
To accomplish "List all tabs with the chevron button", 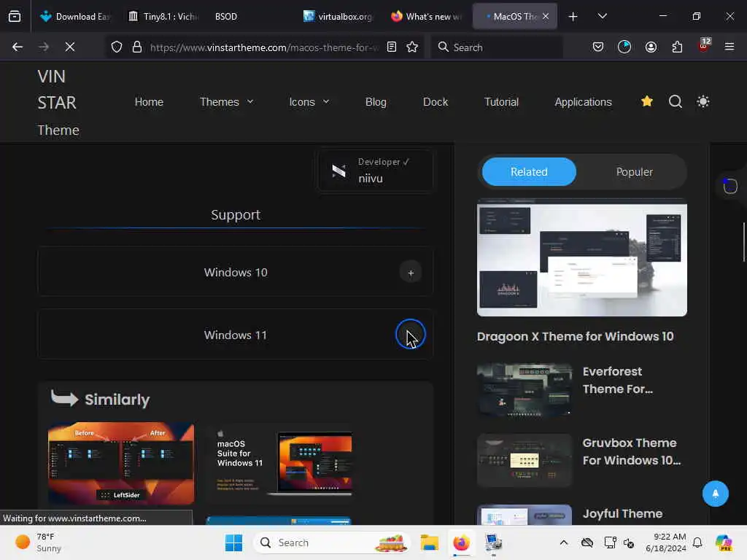I will coord(603,16).
